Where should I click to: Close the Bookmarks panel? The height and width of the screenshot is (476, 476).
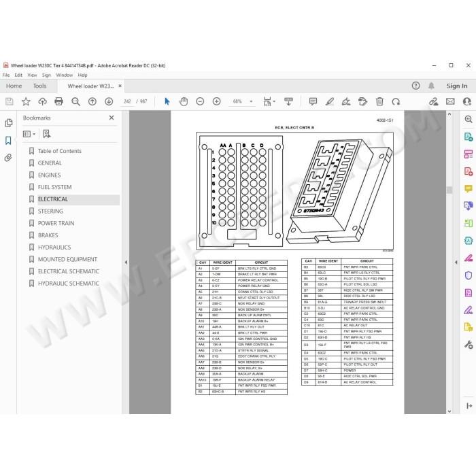(x=112, y=118)
